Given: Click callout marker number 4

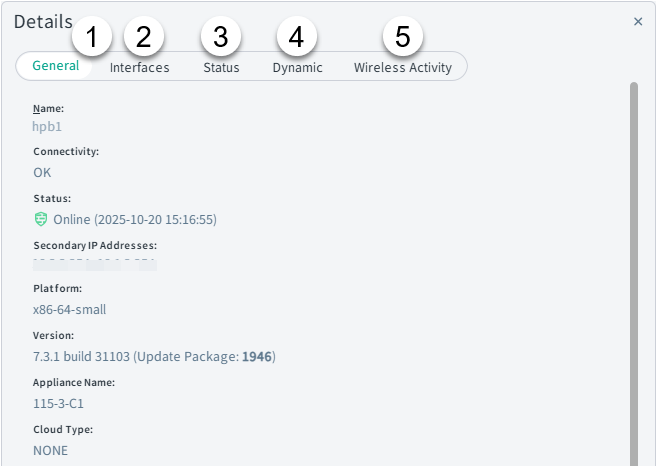Looking at the screenshot, I should tap(297, 36).
